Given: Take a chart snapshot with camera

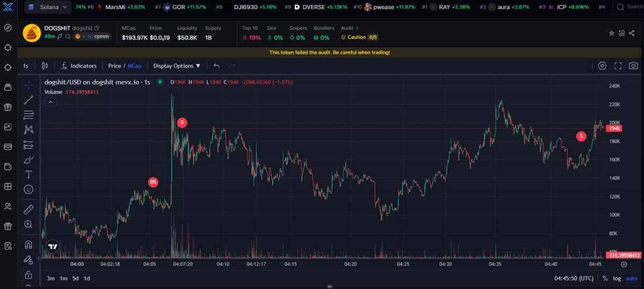Looking at the screenshot, I should click(x=634, y=66).
